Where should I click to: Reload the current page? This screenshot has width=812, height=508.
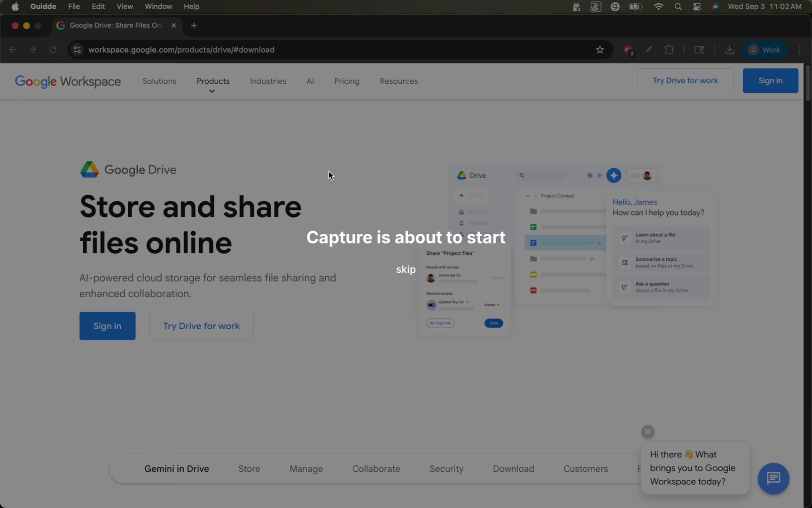[53, 50]
